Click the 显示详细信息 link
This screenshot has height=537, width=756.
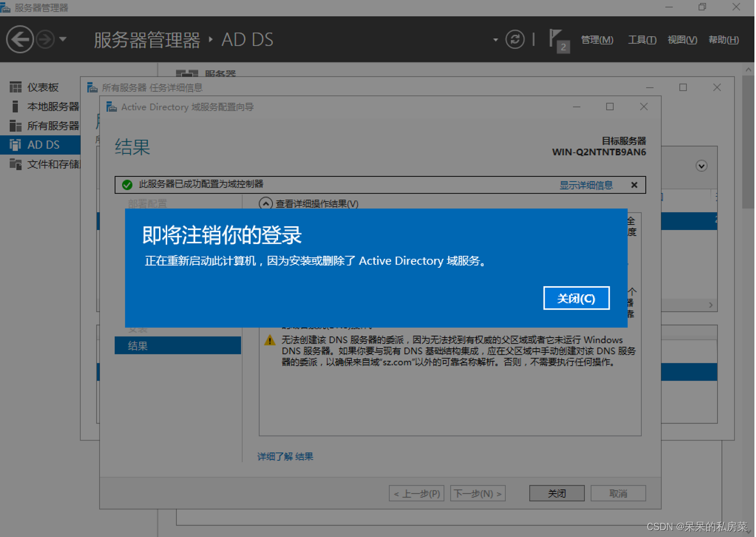(x=586, y=185)
